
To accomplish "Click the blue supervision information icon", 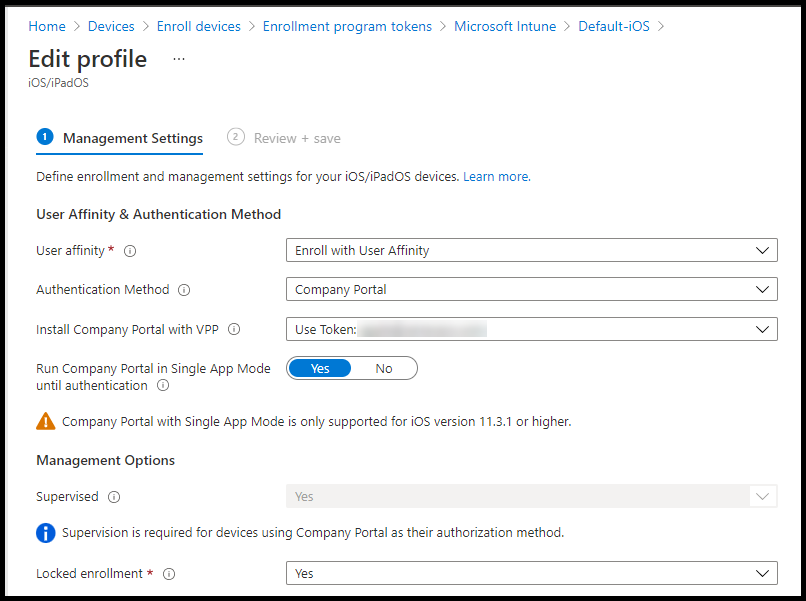I will pyautogui.click(x=46, y=533).
